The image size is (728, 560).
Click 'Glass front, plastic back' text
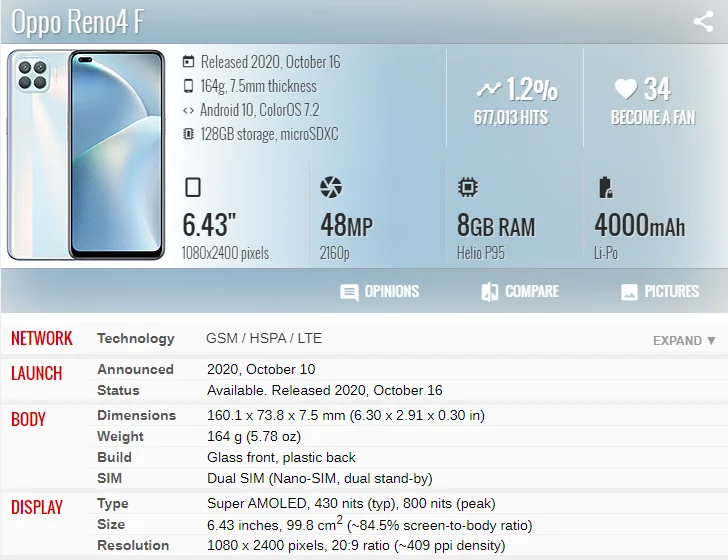coord(281,458)
